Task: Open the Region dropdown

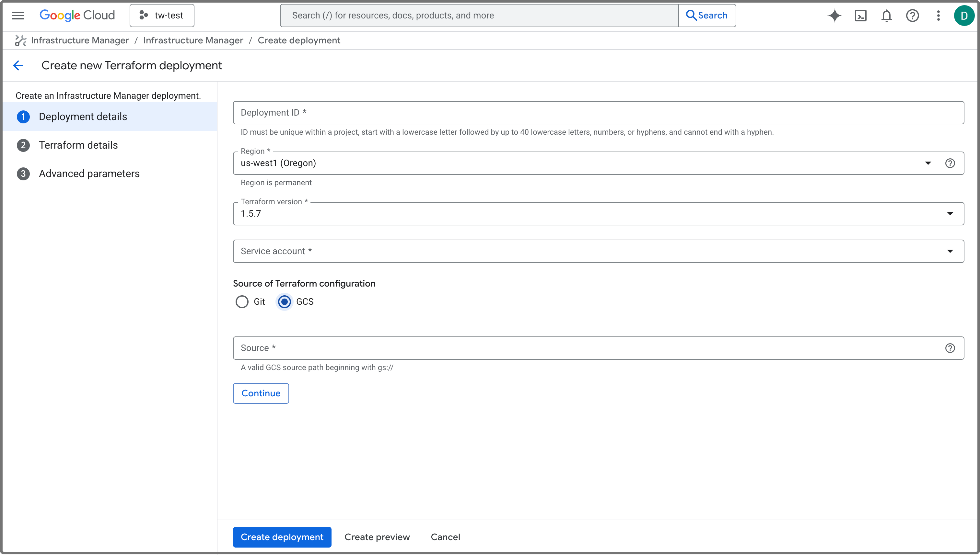Action: 928,163
